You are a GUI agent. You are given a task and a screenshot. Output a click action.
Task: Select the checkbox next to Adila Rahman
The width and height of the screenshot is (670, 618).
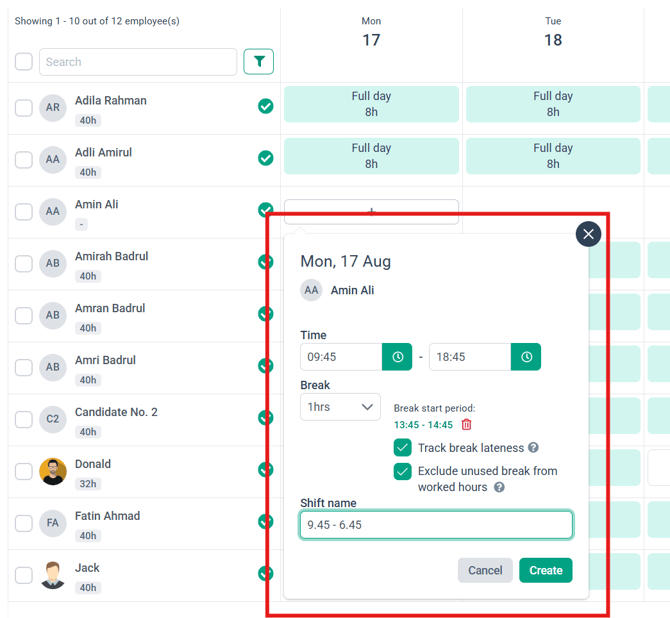[x=24, y=108]
